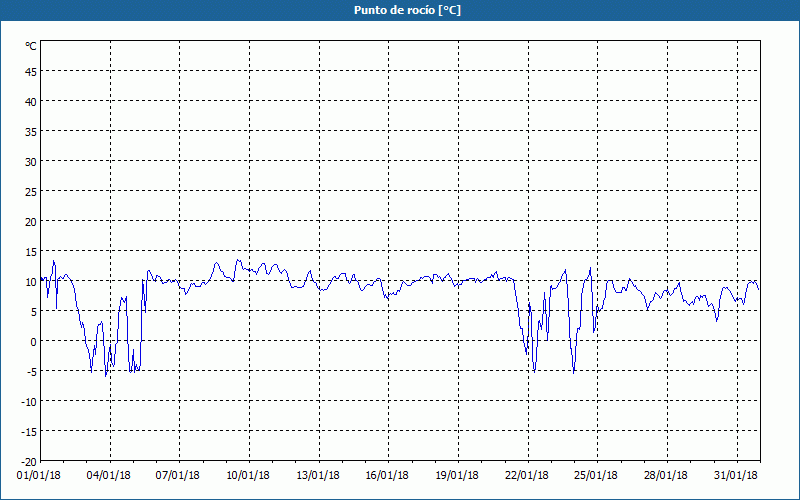Click the y-axis value 40
Viewport: 800px width, 500px height.
(31, 102)
